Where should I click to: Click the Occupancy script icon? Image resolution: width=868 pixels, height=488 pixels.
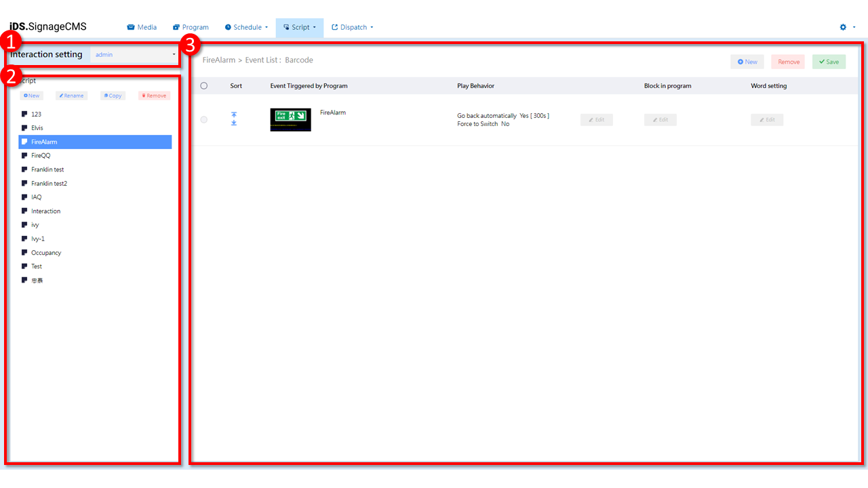(x=24, y=252)
